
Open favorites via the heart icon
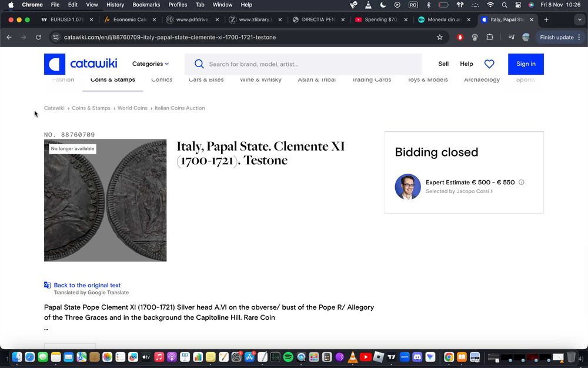point(489,64)
